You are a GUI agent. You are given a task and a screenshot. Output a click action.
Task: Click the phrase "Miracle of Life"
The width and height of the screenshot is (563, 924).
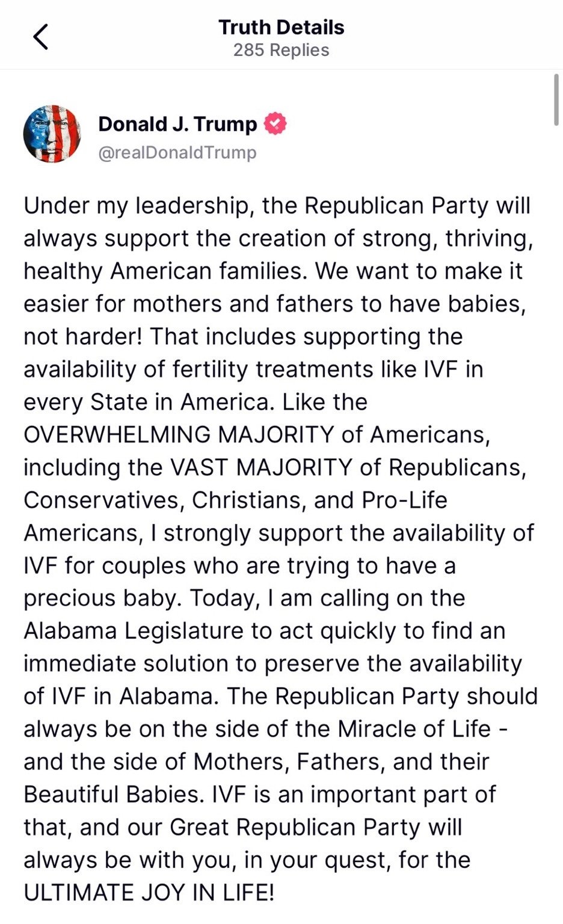tap(414, 728)
